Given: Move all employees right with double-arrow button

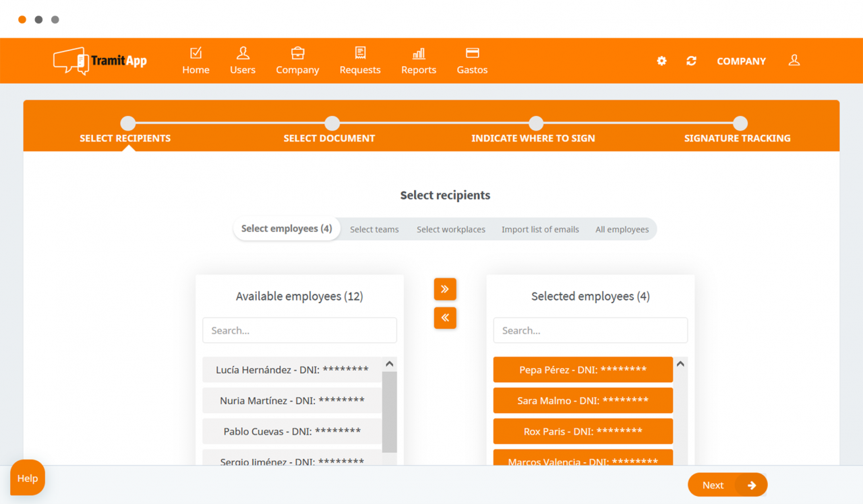Looking at the screenshot, I should (445, 289).
